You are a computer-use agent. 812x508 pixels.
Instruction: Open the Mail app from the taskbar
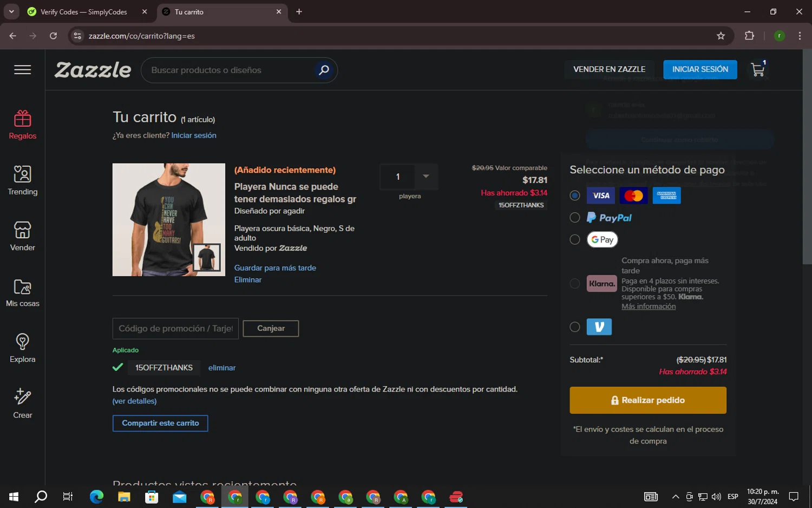pos(179,497)
